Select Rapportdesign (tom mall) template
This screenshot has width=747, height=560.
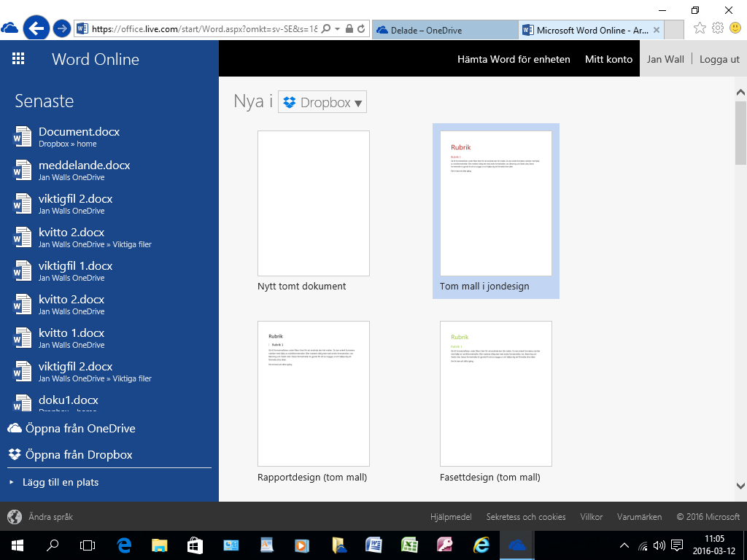click(314, 402)
